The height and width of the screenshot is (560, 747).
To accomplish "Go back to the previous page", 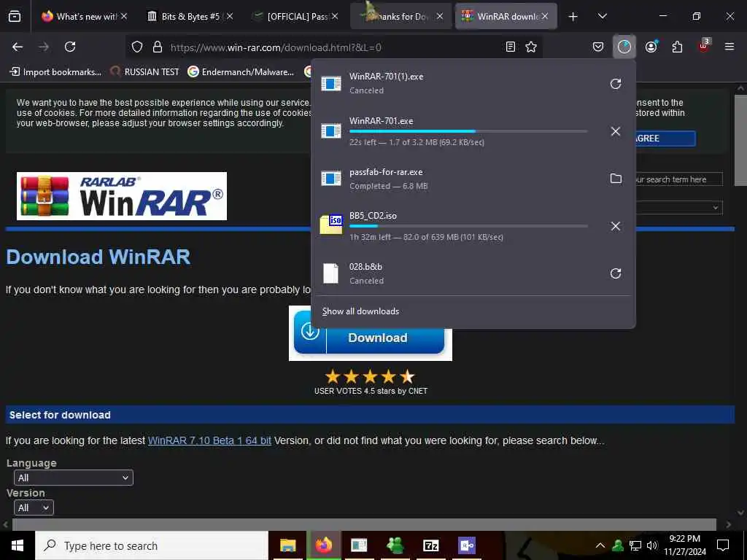I will (18, 47).
